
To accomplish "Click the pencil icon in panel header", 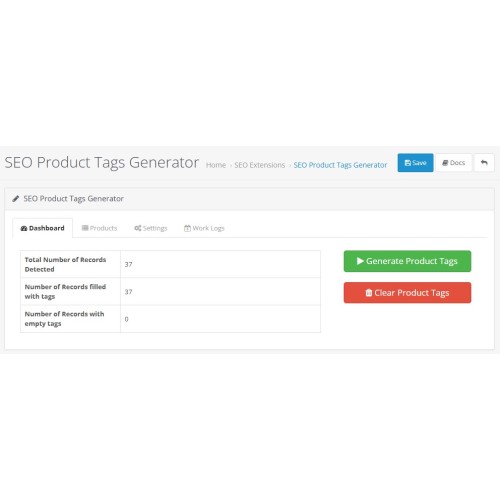I will [15, 199].
